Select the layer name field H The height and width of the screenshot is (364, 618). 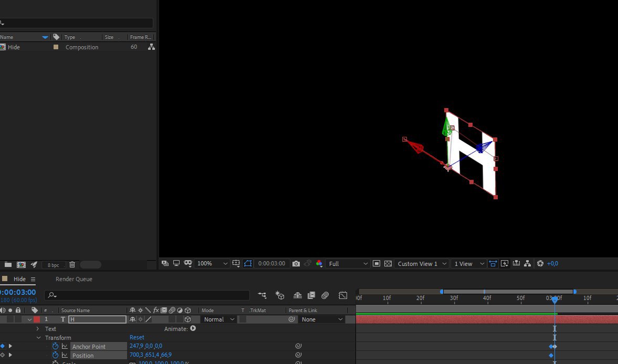click(x=97, y=319)
